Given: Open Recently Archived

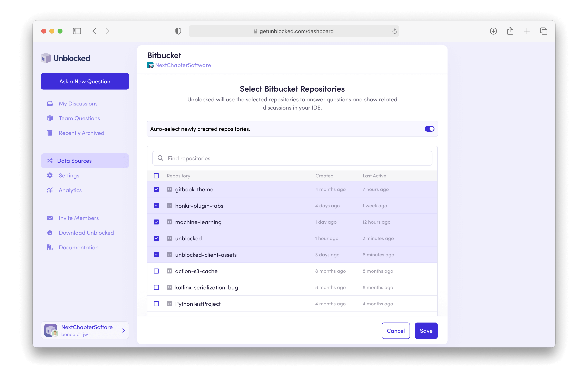Looking at the screenshot, I should [81, 133].
